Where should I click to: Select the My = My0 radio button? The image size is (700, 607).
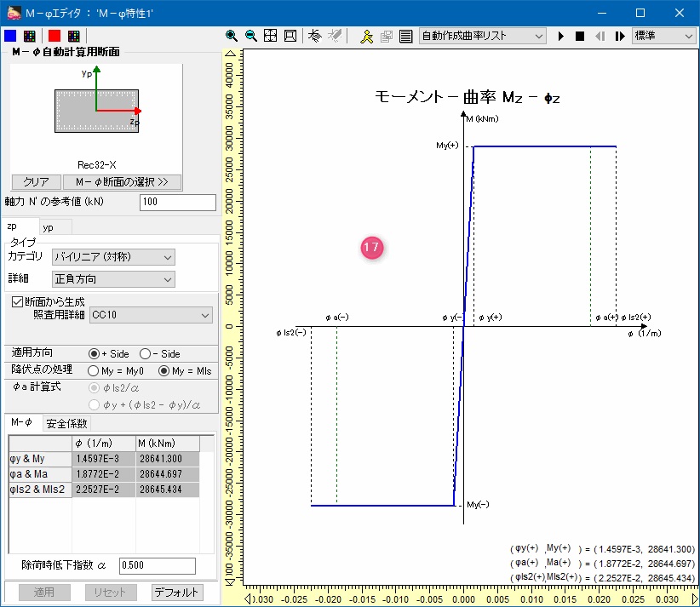click(x=93, y=371)
